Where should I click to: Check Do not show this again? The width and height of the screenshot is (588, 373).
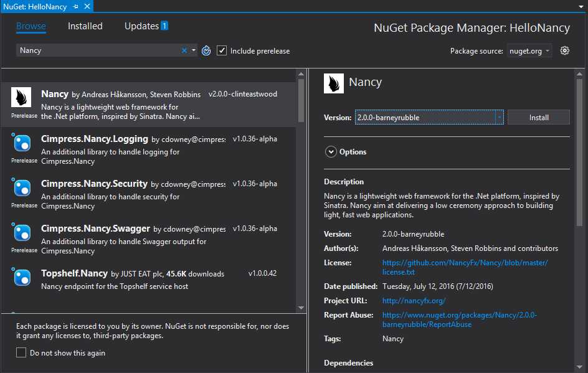click(x=21, y=352)
